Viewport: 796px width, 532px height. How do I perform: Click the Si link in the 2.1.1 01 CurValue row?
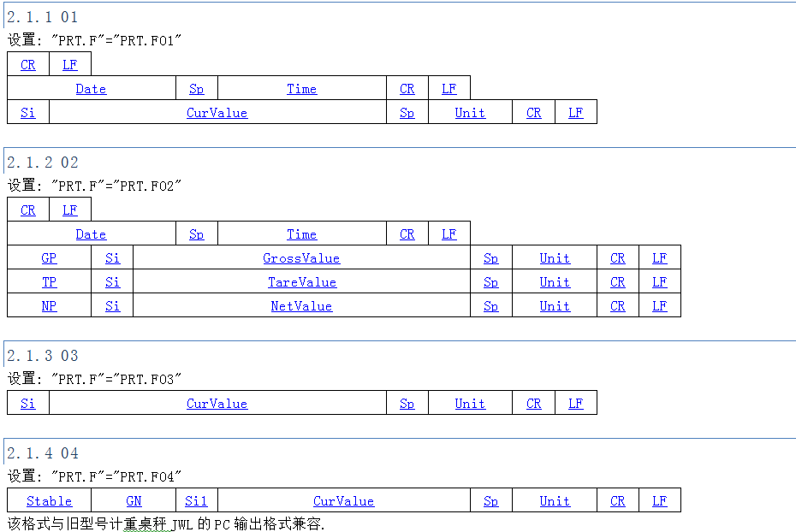(x=28, y=113)
